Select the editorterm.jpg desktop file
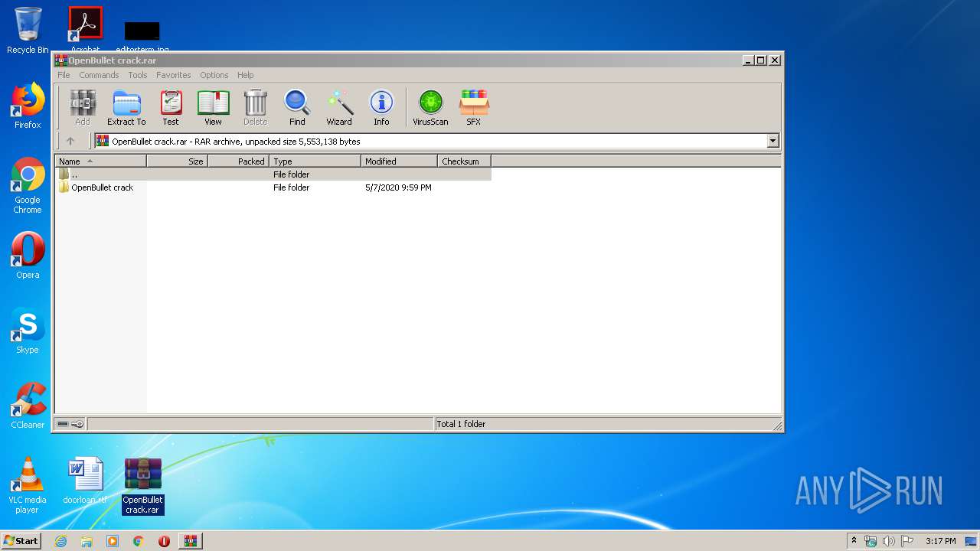This screenshot has width=980, height=551. [x=142, y=37]
